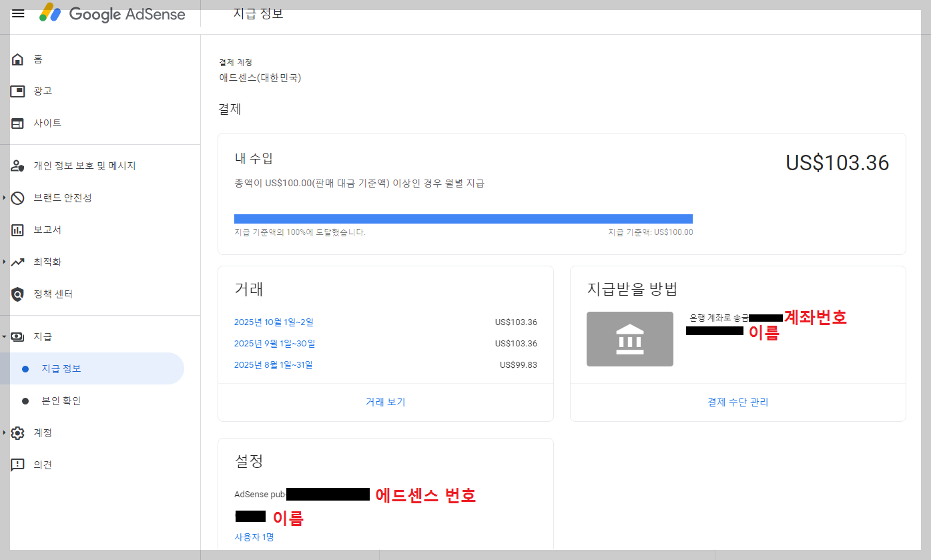Screen dimensions: 931x560
Task: Expand the 최적화 section arrow
Action: pos(4,262)
